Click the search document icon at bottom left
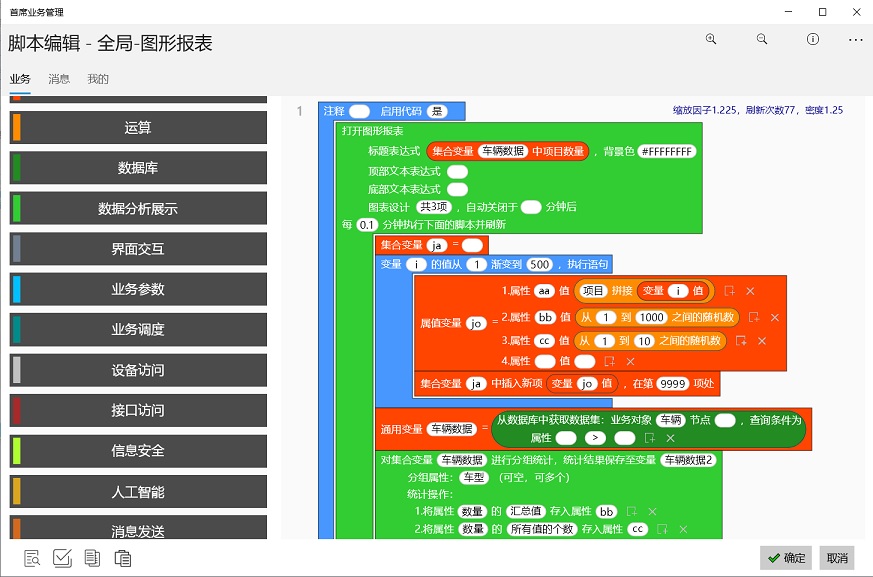 [32, 558]
